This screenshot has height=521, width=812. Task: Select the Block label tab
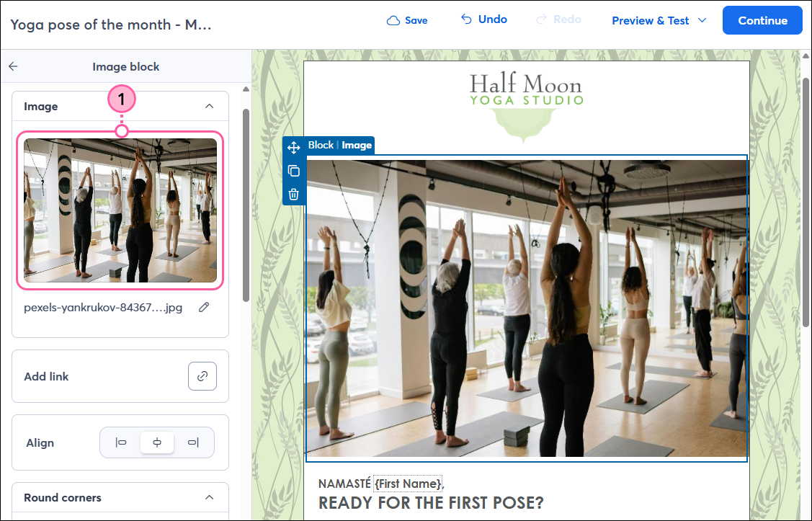[321, 145]
